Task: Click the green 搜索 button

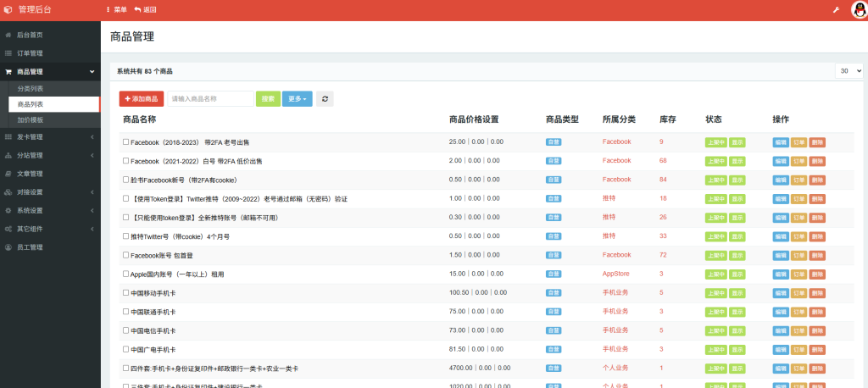Action: 268,98
